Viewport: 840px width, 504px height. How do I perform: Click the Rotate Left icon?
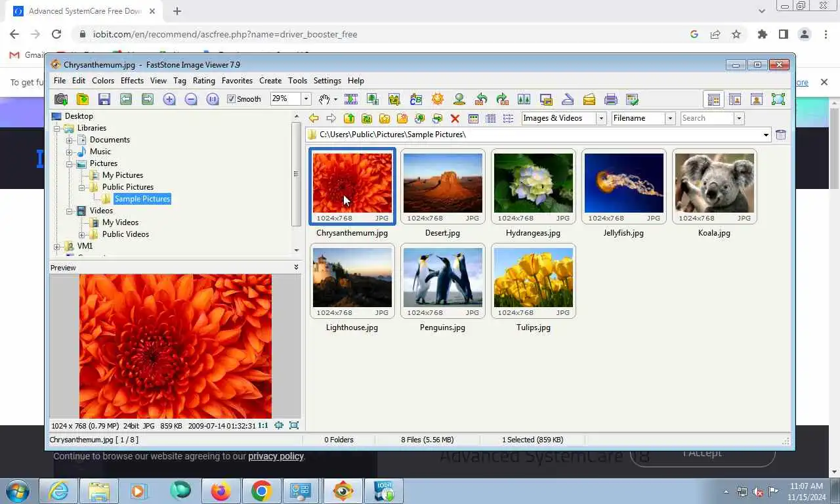(x=481, y=99)
